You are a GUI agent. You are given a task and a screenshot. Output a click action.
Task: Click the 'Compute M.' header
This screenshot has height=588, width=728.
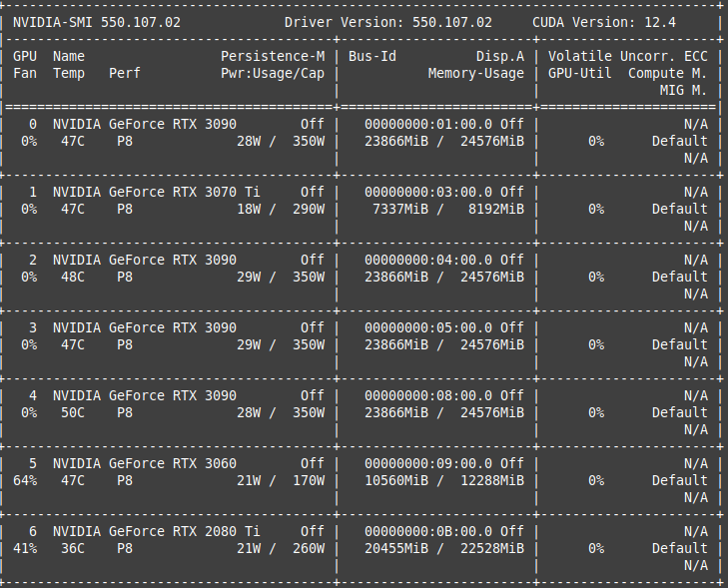(x=668, y=73)
